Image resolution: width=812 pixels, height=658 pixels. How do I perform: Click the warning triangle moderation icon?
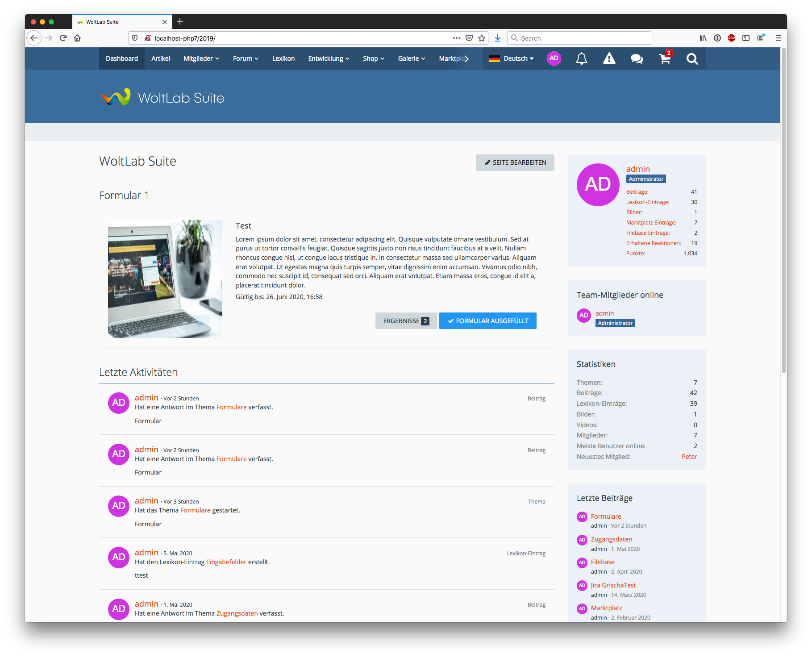pos(609,58)
